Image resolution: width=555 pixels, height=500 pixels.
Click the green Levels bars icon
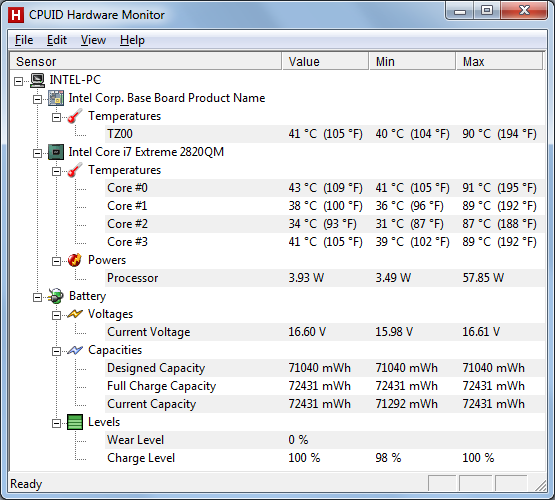[x=75, y=422]
